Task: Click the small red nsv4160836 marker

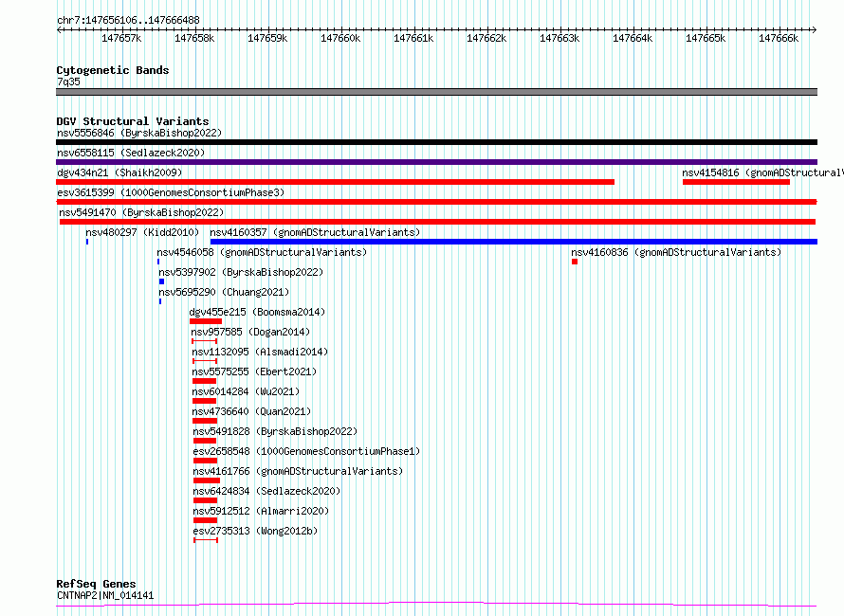Action: click(x=575, y=262)
